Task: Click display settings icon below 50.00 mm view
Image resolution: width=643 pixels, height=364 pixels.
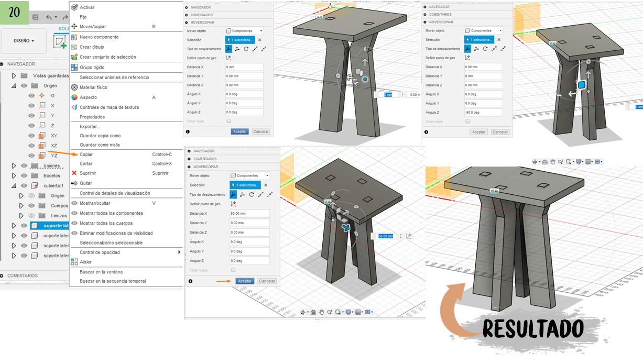Action: click(348, 312)
